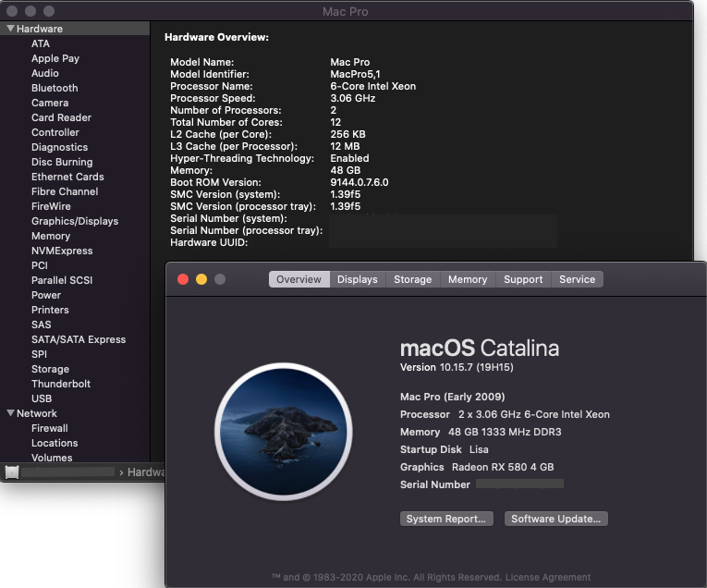This screenshot has height=588, width=707.
Task: Select Printers in the sidebar
Action: (50, 311)
